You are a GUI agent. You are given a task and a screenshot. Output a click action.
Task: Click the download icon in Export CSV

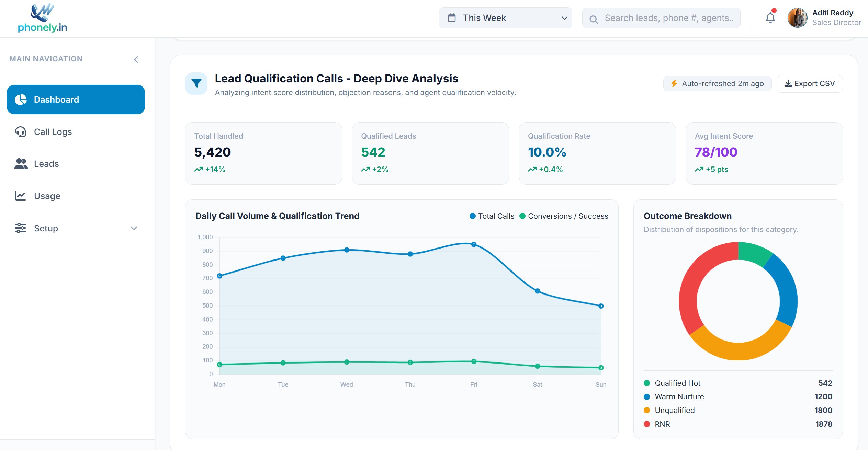[788, 84]
